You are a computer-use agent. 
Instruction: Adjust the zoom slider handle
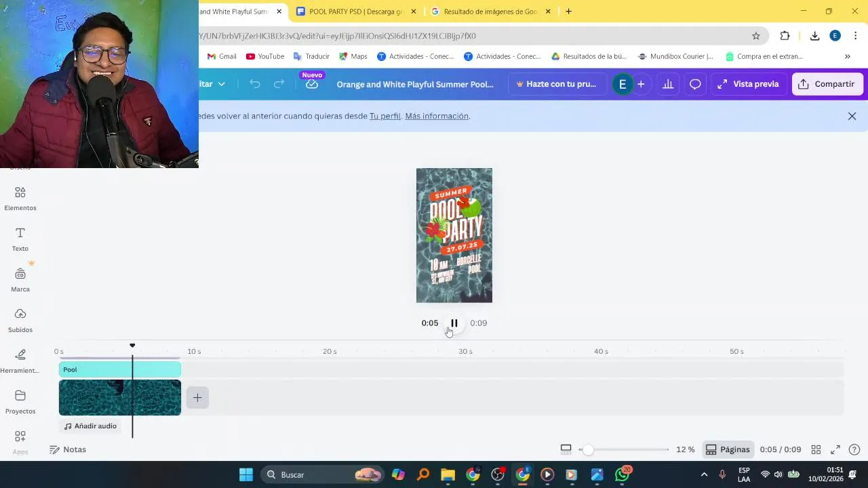tap(588, 449)
